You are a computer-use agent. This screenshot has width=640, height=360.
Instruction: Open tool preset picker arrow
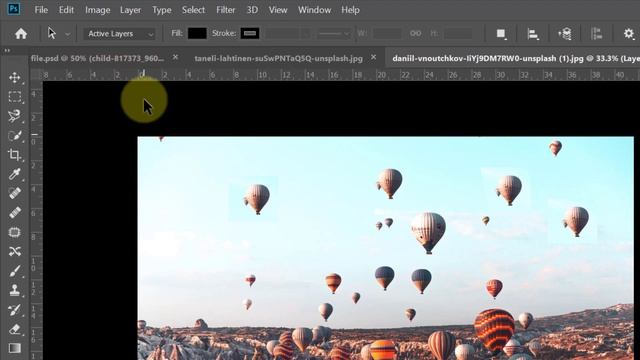(x=67, y=34)
